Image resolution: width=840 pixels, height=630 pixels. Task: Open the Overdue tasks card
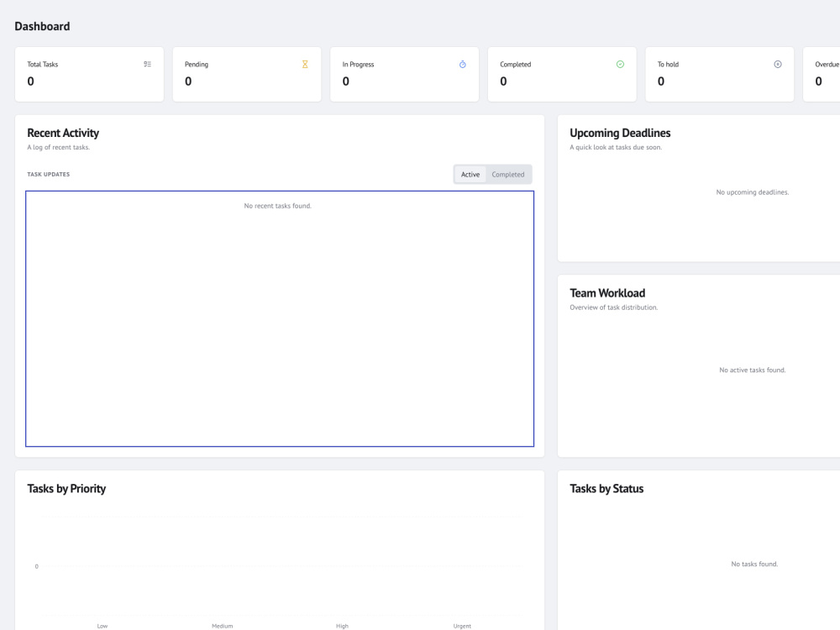click(x=822, y=74)
